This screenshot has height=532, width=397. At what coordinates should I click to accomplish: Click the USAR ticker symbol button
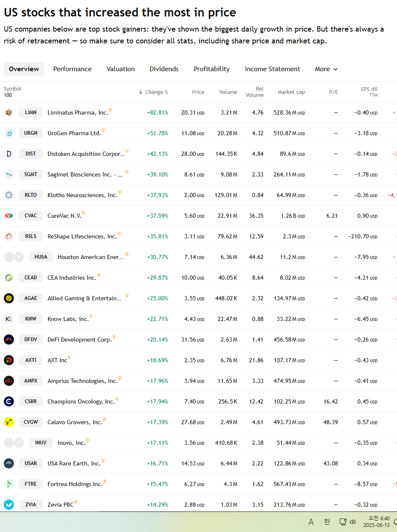click(x=31, y=463)
